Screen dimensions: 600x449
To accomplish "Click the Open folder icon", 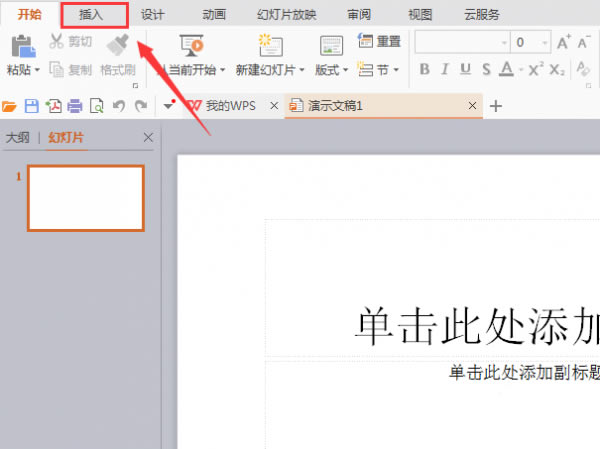I will click(9, 106).
